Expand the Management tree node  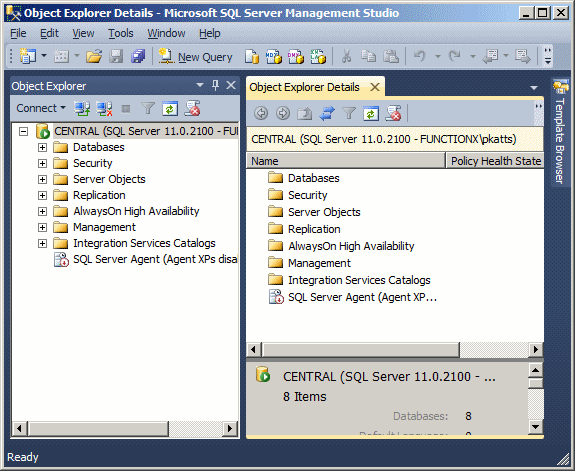pyautogui.click(x=43, y=227)
